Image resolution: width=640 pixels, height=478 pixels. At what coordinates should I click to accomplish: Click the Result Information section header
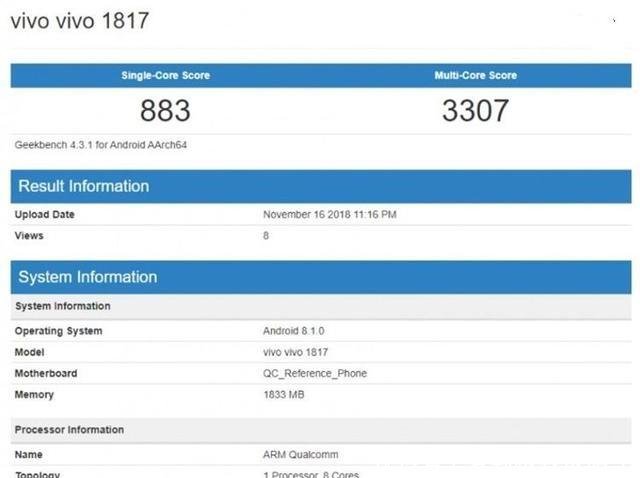click(84, 186)
